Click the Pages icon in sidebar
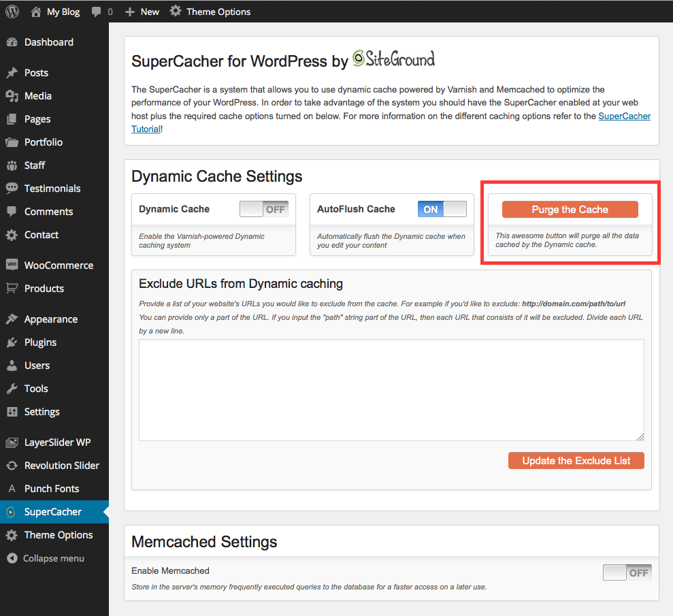Viewport: 673px width, 616px height. (x=12, y=119)
